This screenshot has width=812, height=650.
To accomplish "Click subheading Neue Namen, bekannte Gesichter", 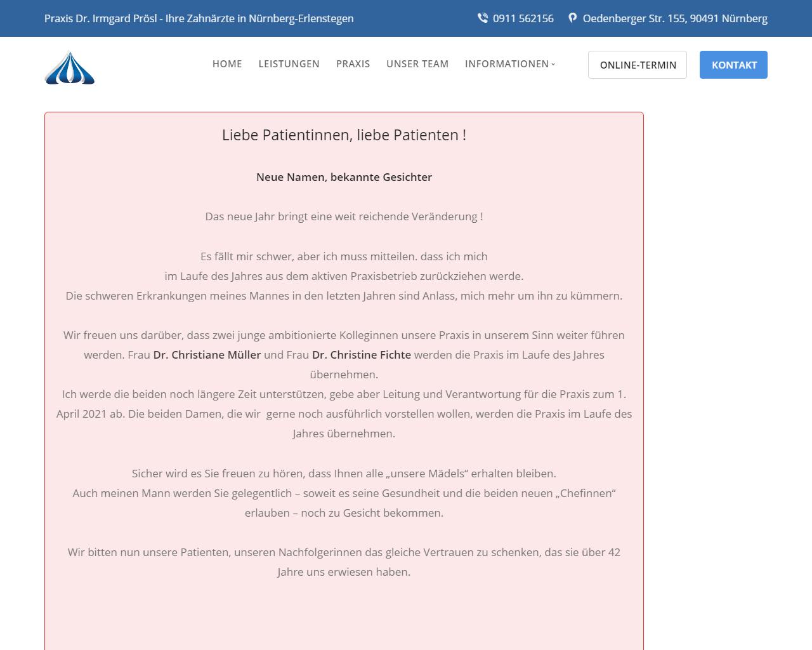I will pos(344,177).
